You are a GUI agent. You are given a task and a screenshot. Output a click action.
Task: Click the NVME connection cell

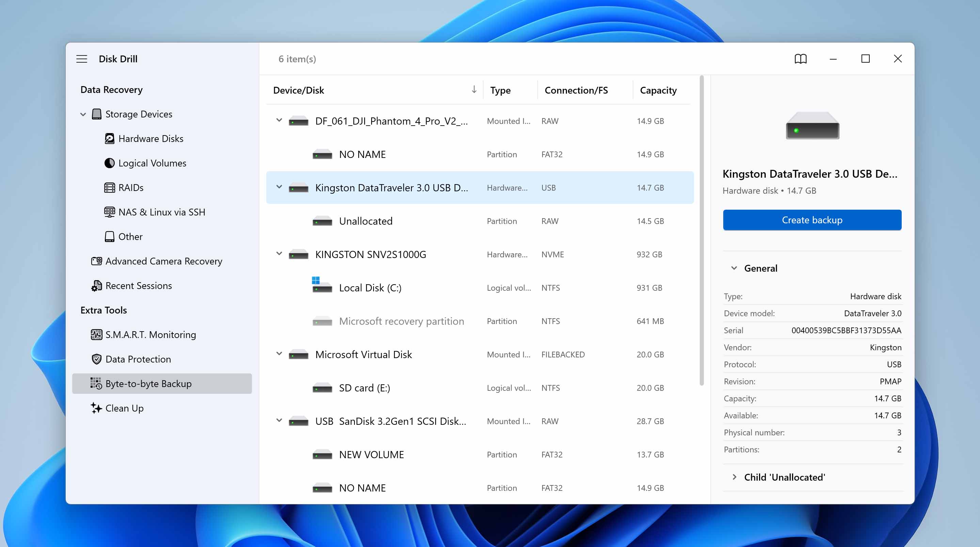point(552,255)
